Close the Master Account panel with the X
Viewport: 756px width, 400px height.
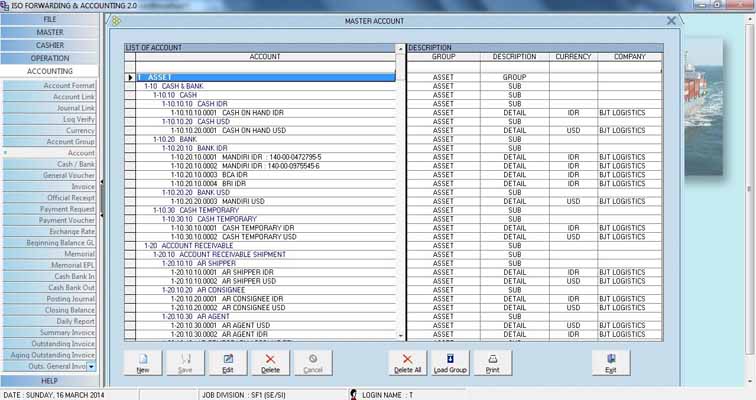pos(671,20)
